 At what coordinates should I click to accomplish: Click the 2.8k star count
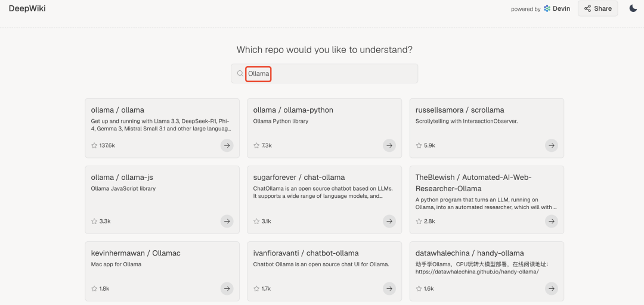[429, 221]
